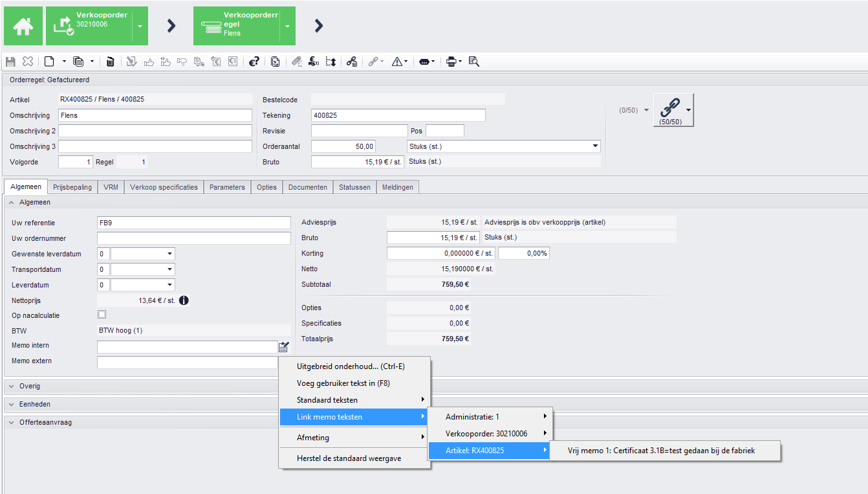Choose Voeg gebruiker tekst in (F8)

coord(354,383)
